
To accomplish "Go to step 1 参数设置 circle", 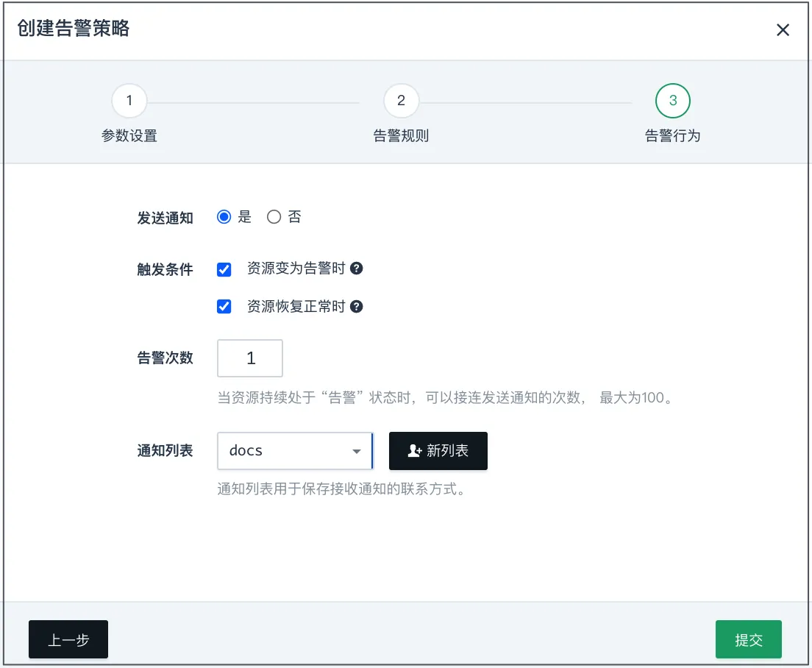I will pyautogui.click(x=129, y=101).
